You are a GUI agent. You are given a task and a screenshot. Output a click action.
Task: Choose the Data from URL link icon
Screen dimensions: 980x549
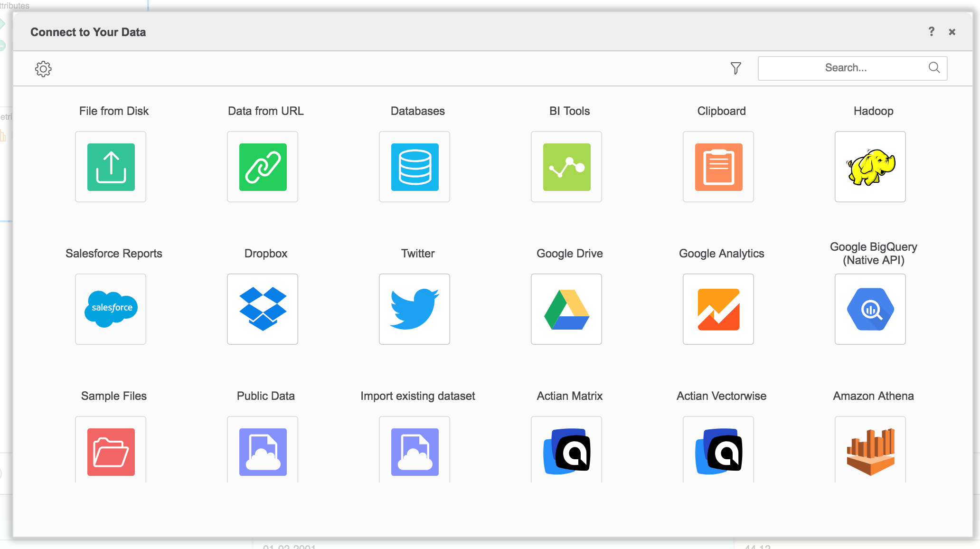click(x=263, y=167)
